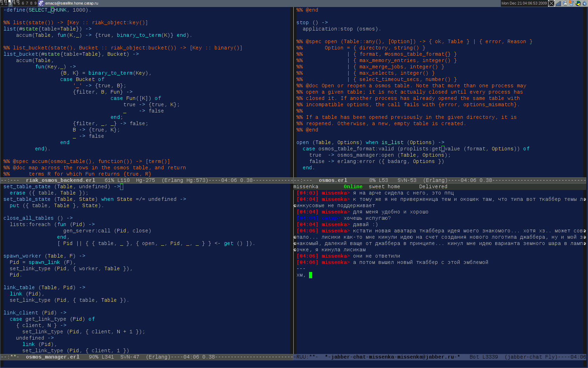Click 'stop () ->' function in osmos.erl
The width and height of the screenshot is (588, 368).
[x=312, y=22]
